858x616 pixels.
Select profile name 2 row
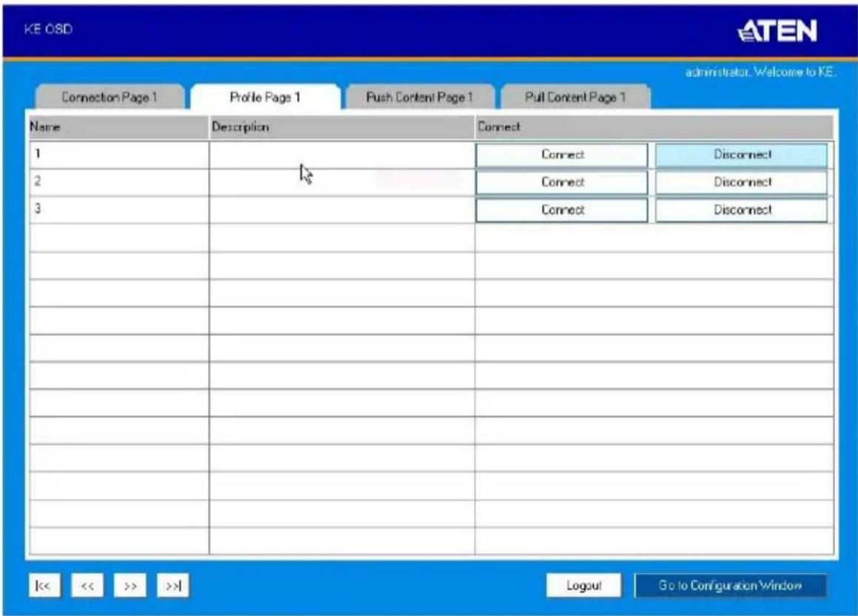pos(118,182)
